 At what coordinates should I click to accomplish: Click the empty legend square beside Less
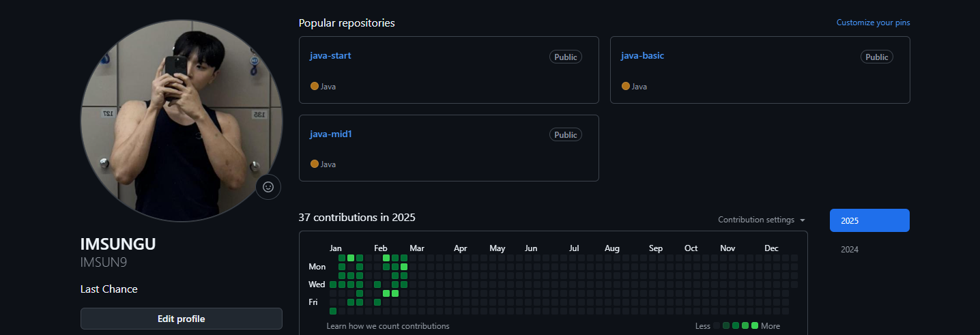(717, 326)
